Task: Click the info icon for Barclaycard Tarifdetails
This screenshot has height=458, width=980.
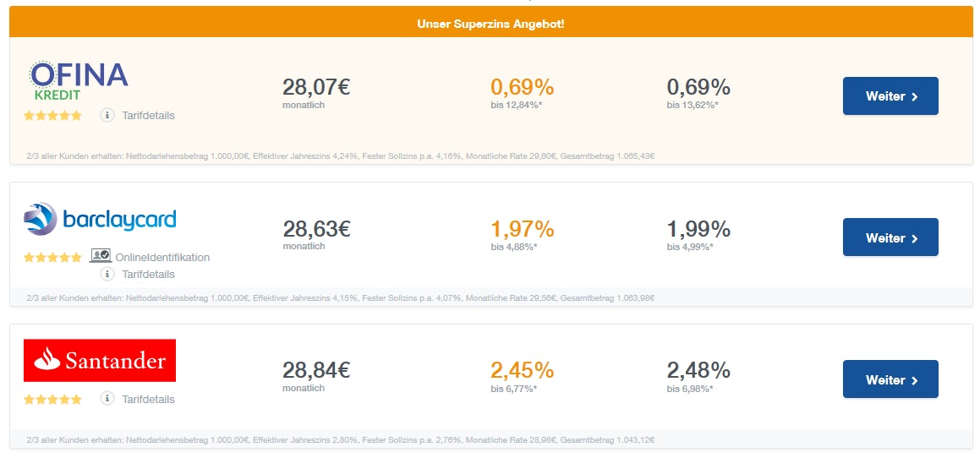Action: pyautogui.click(x=107, y=274)
